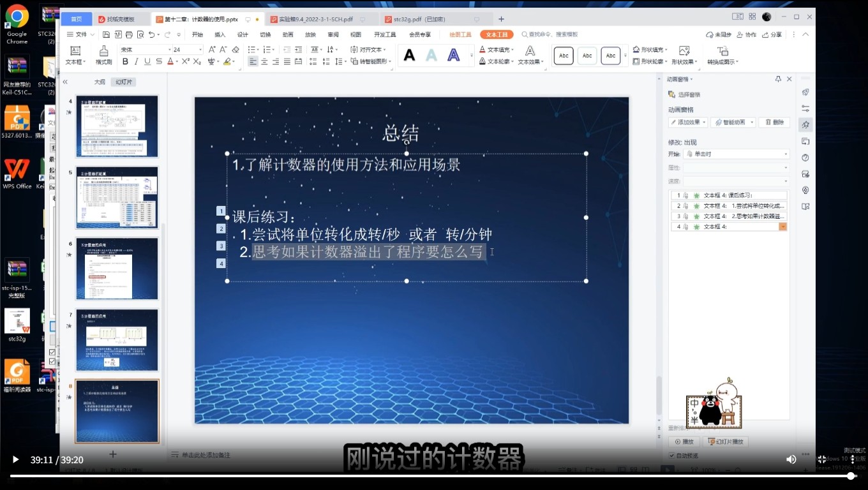Activate the Format Painter (格式刷)
This screenshot has height=490, width=868.
click(104, 56)
